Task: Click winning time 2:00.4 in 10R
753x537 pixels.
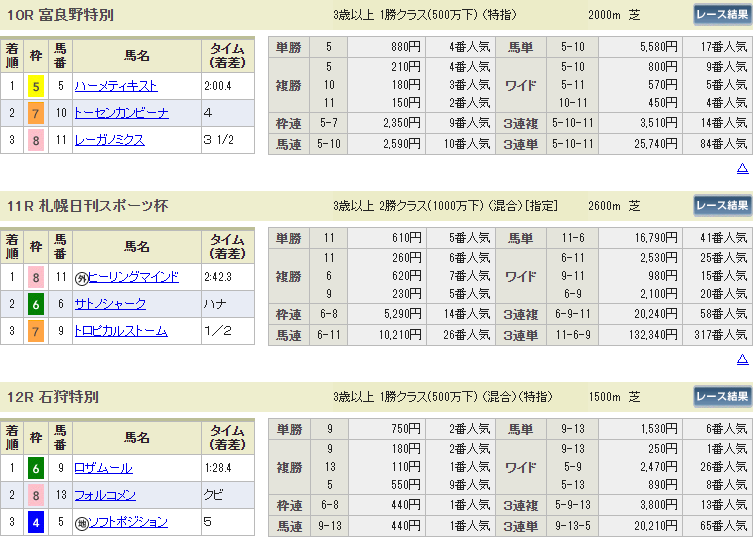Action: click(218, 86)
